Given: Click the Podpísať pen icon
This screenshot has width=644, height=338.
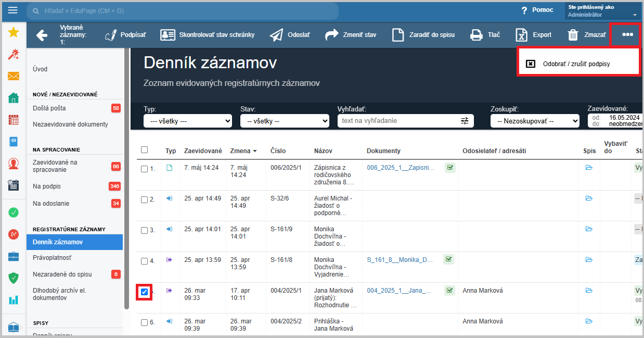Looking at the screenshot, I should click(x=111, y=35).
